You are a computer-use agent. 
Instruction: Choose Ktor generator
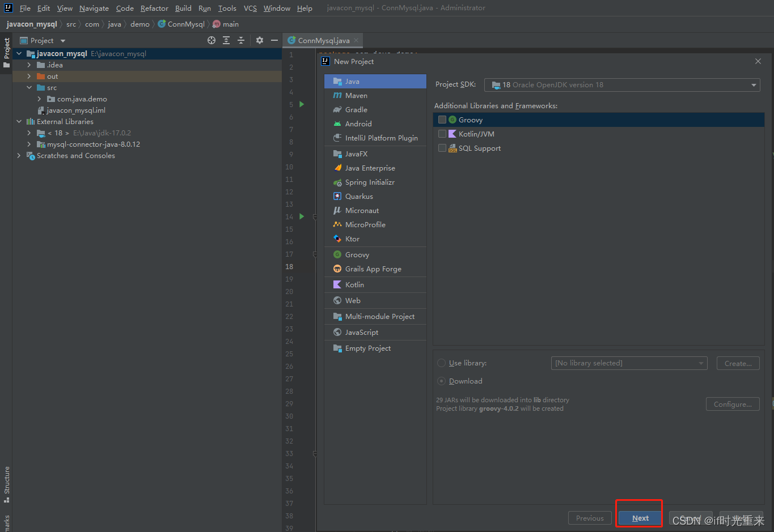(x=375, y=239)
